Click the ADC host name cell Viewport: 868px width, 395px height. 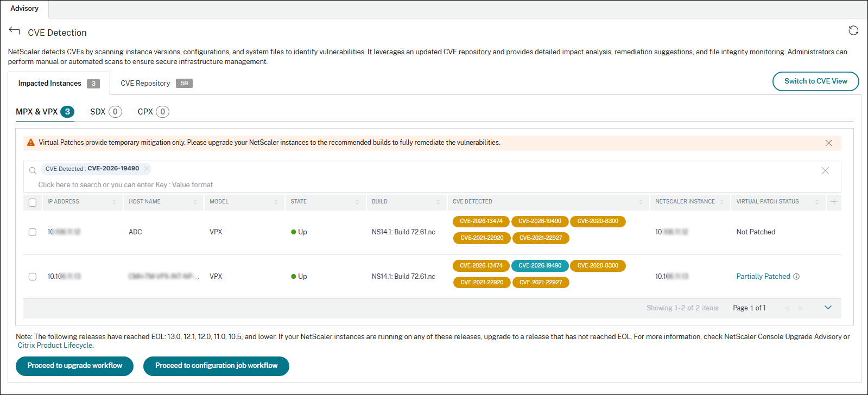[x=135, y=232]
